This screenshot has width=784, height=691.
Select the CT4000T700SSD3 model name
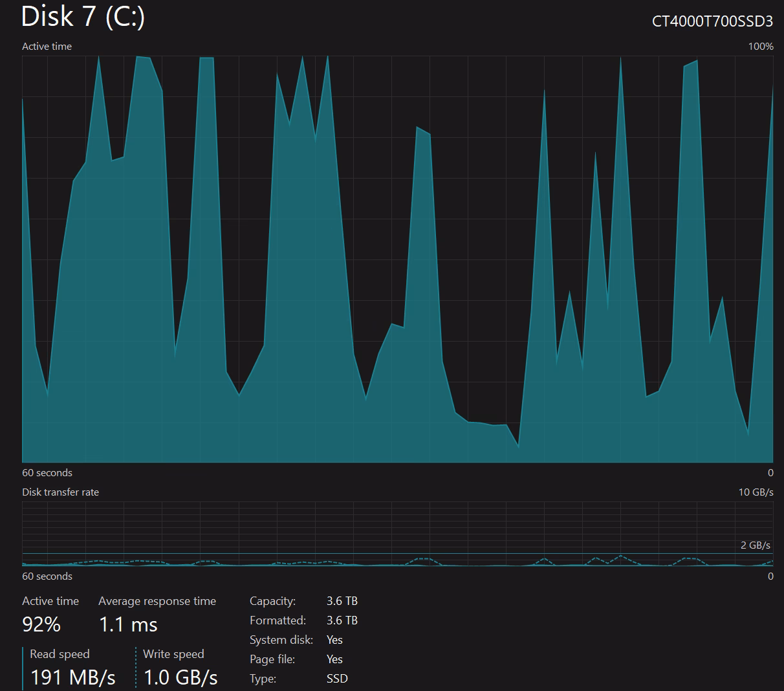[x=712, y=21]
